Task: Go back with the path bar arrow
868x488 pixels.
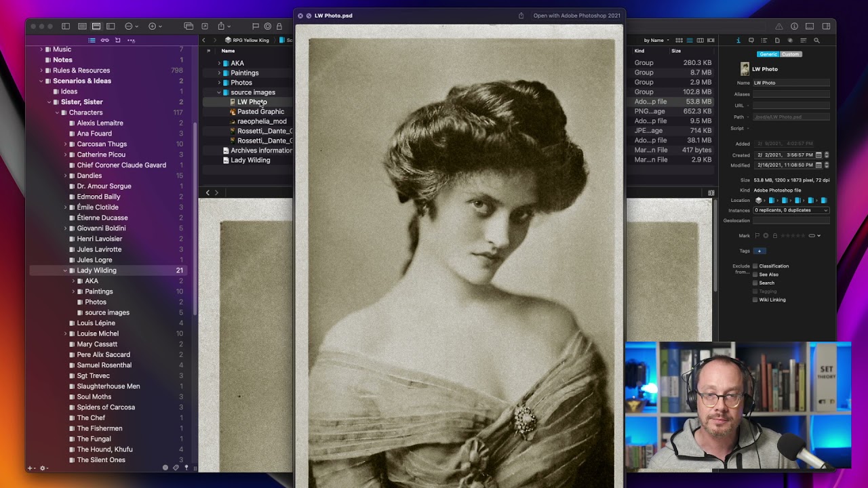Action: pyautogui.click(x=203, y=40)
